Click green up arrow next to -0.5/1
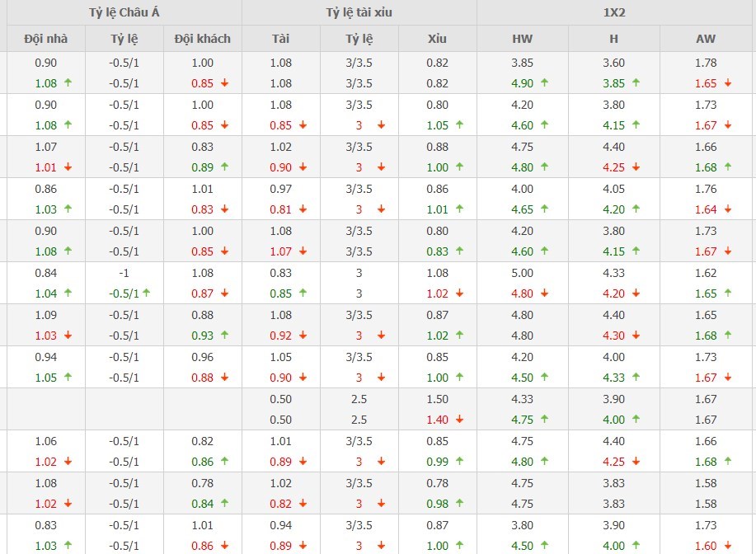Viewport: 756px width, 554px height. pyautogui.click(x=146, y=293)
